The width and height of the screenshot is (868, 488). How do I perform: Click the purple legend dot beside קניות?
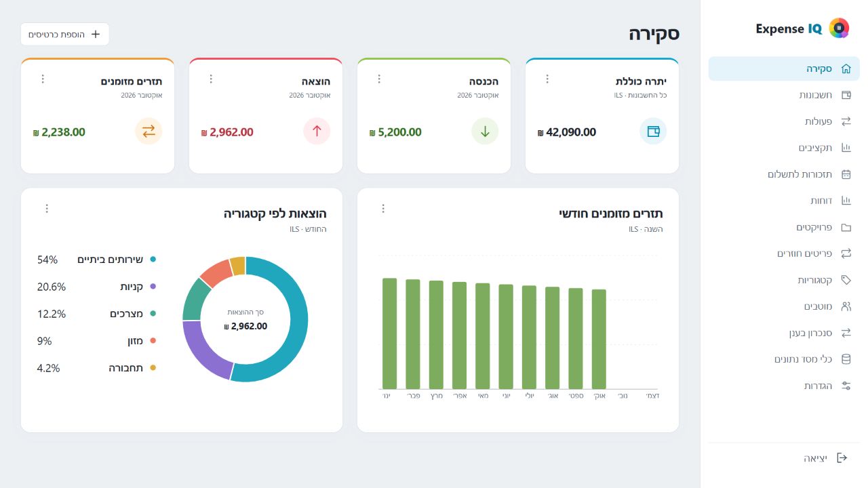click(153, 287)
